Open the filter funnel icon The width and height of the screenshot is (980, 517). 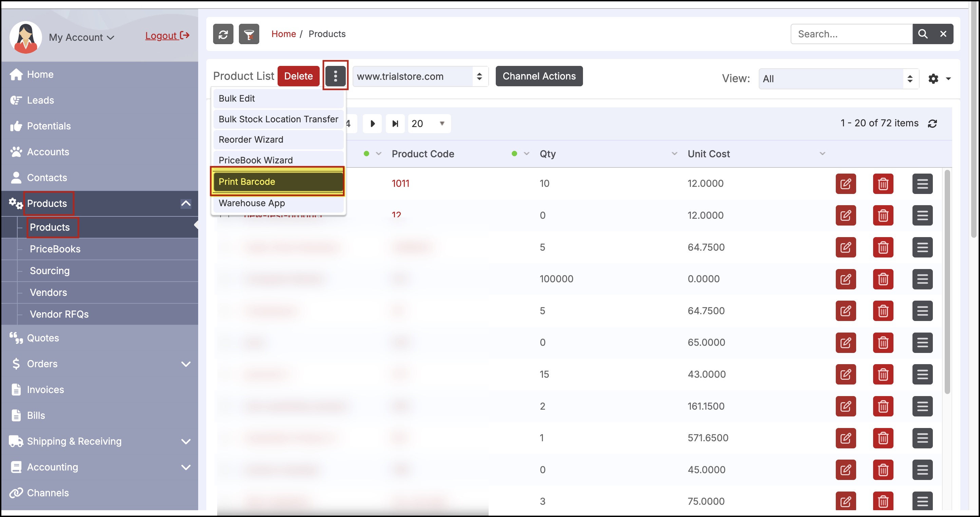pos(249,34)
